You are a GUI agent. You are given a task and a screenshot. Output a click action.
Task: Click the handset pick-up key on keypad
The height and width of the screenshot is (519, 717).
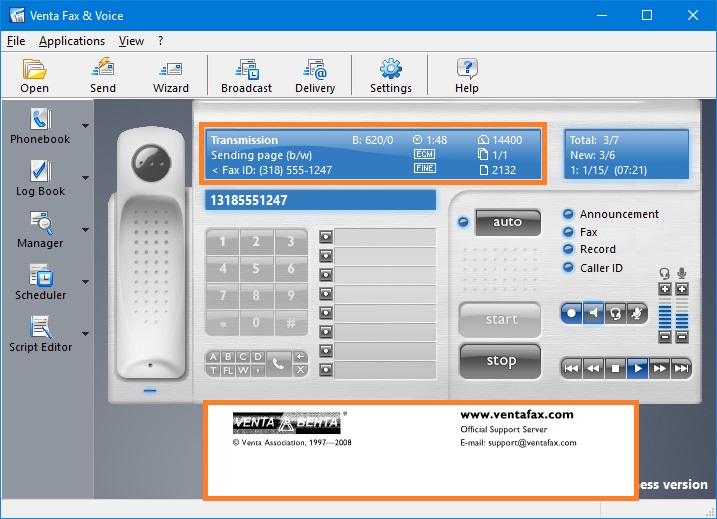(x=278, y=364)
